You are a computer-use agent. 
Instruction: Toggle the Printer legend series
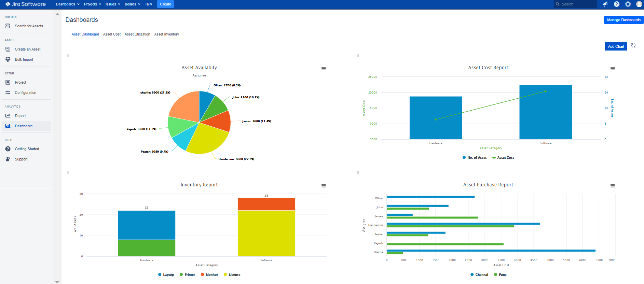187,274
